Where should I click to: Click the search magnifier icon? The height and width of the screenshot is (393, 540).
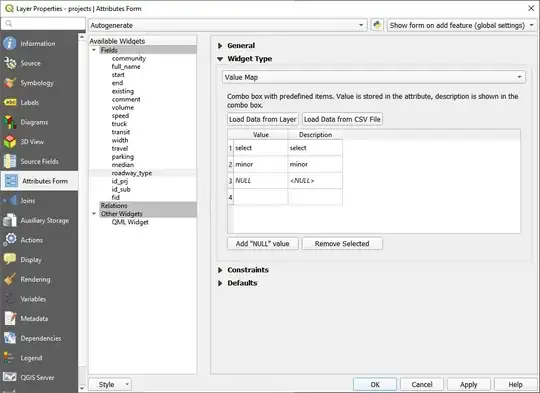(9, 23)
